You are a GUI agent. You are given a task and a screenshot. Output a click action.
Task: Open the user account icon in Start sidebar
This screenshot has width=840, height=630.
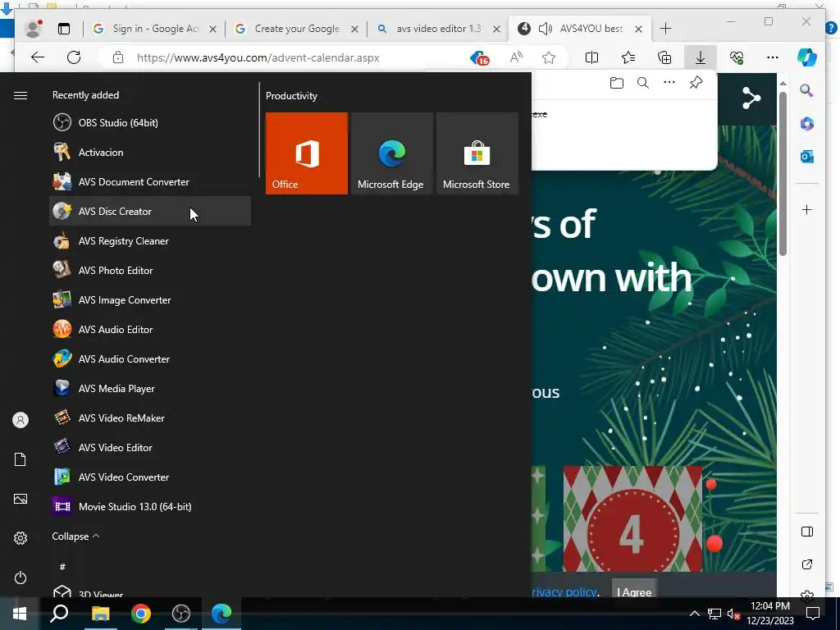[21, 419]
